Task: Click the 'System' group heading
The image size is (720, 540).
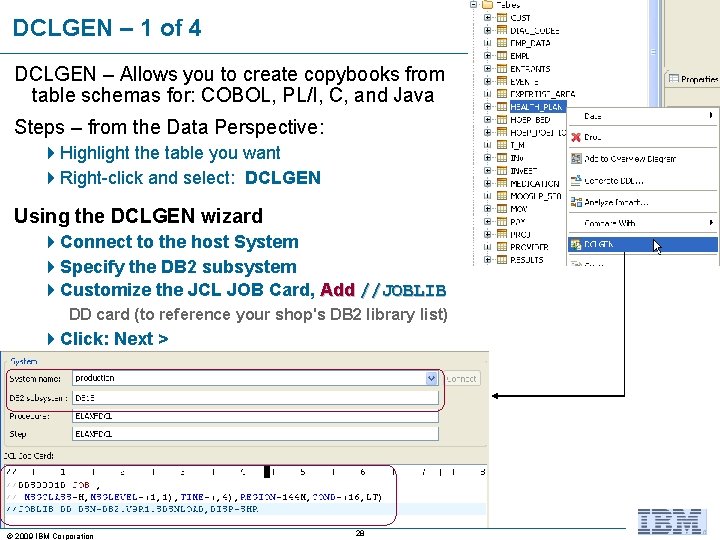Action: click(23, 361)
